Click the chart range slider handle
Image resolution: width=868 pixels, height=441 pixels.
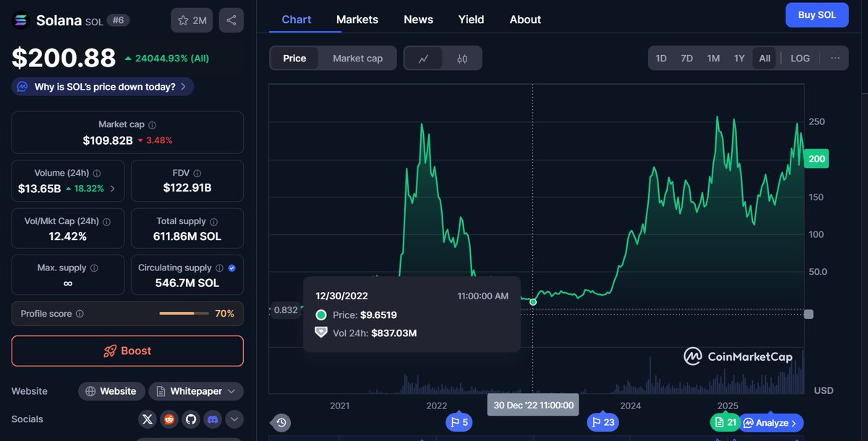pyautogui.click(x=809, y=314)
